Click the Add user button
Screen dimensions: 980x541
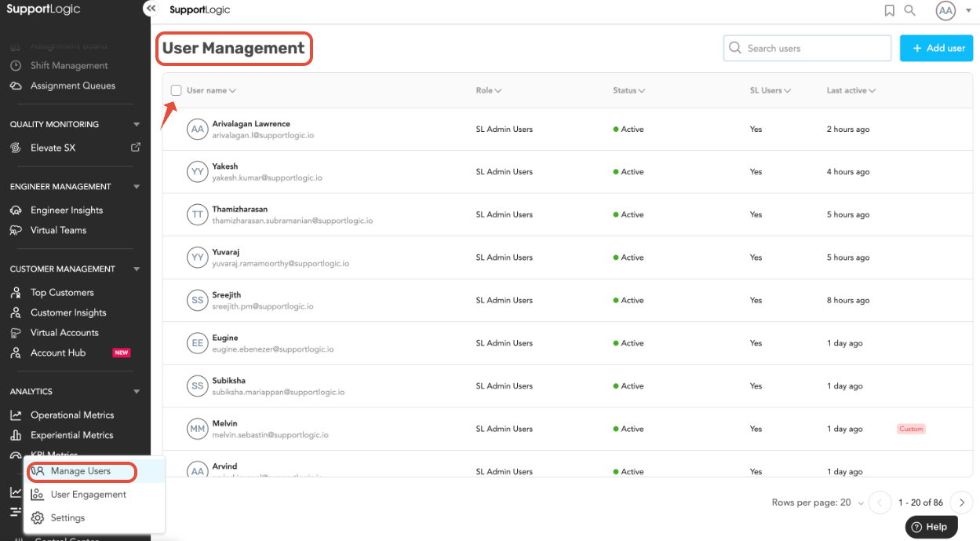[x=936, y=48]
